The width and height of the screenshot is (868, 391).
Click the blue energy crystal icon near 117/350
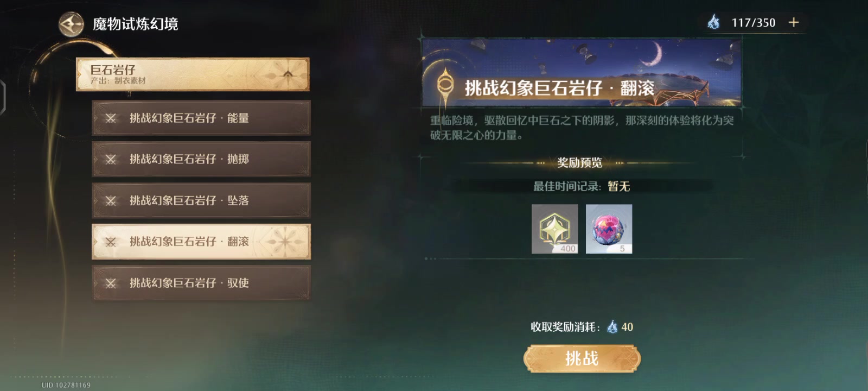coord(713,22)
